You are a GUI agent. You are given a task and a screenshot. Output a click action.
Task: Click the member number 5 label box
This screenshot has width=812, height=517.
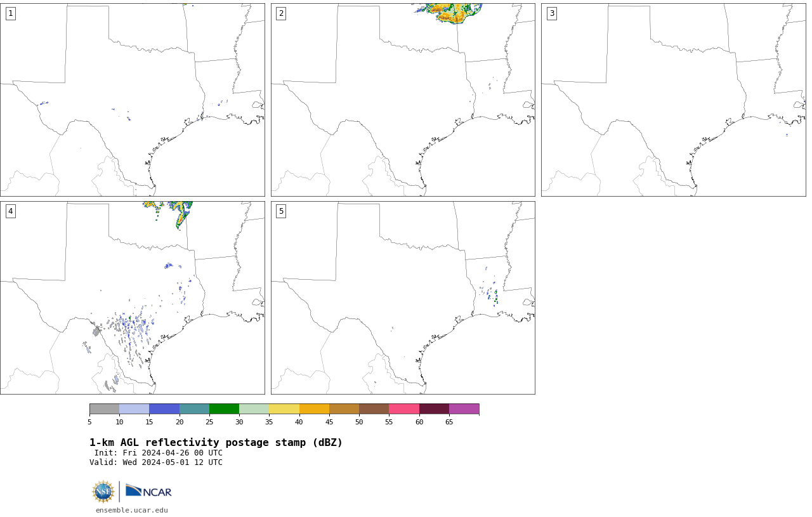(x=281, y=211)
